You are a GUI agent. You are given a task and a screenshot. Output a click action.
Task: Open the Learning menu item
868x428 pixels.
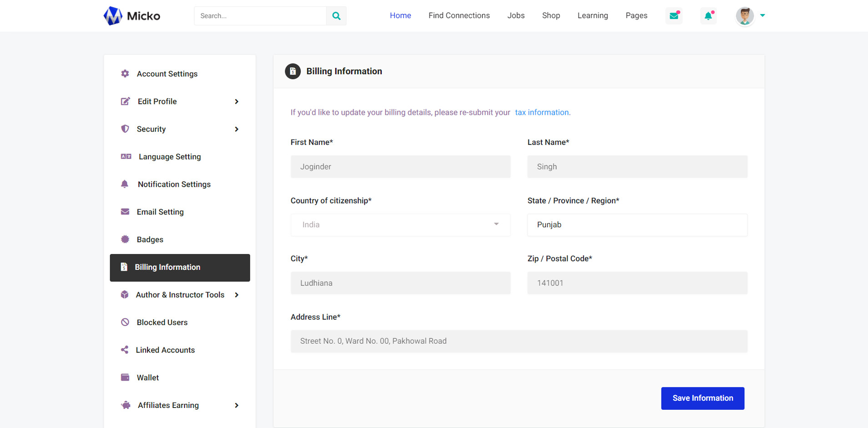point(592,15)
